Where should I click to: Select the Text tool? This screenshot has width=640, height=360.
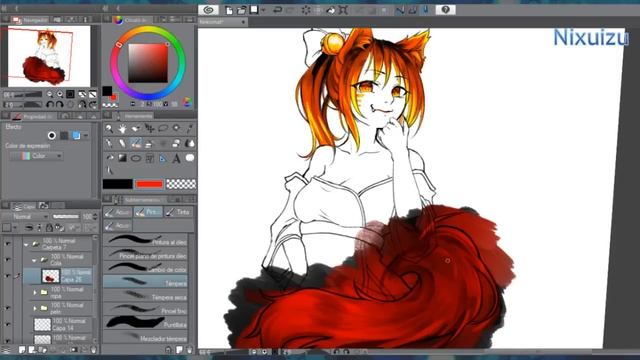(176, 158)
